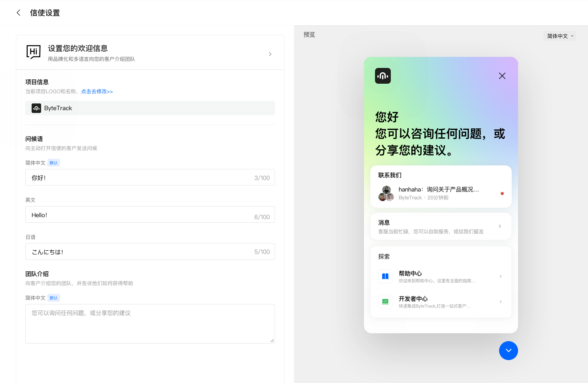
Task: Open the 帮助中心 entry
Action: [x=441, y=276]
